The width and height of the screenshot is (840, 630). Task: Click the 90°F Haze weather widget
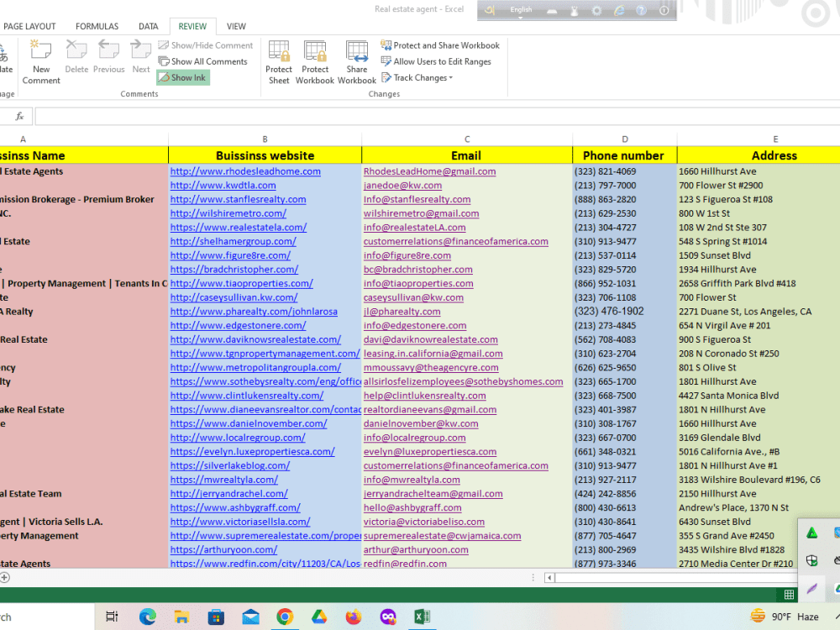(x=785, y=617)
